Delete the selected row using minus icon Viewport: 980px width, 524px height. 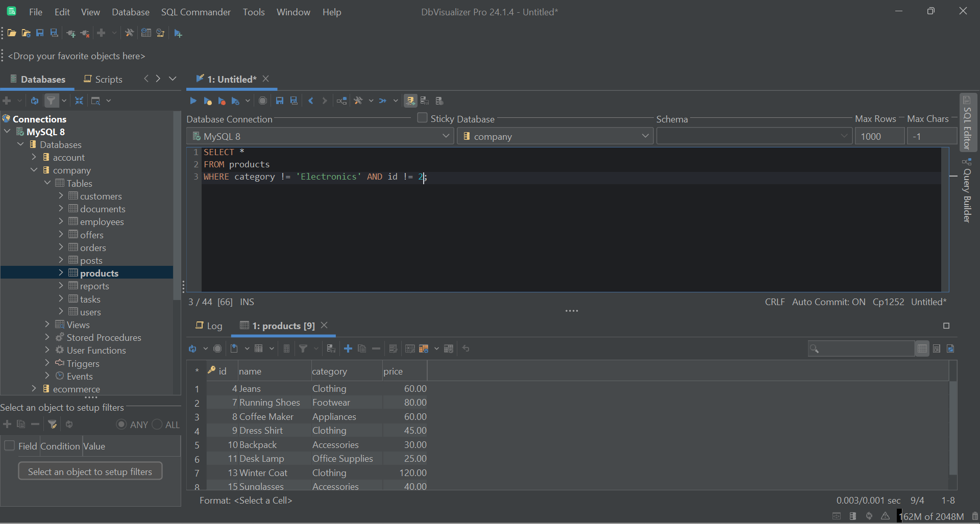376,348
